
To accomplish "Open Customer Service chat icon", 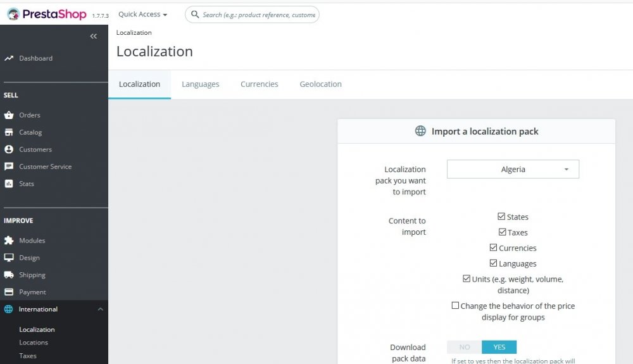I will click(x=9, y=166).
